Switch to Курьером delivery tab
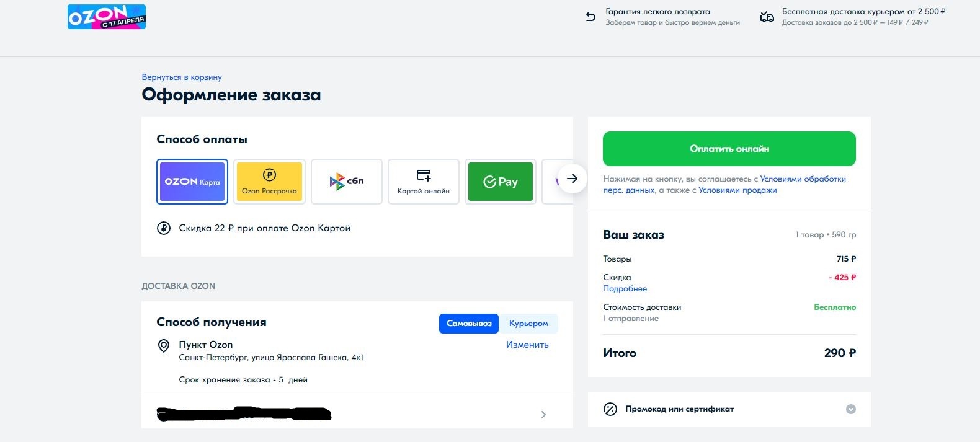 [x=528, y=324]
